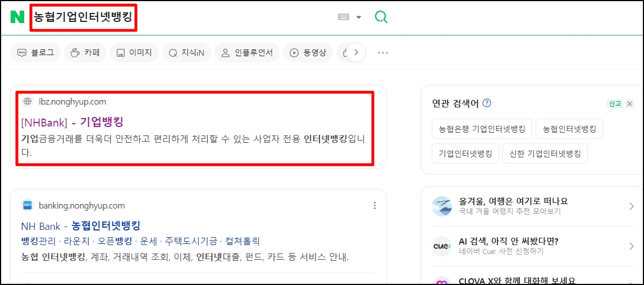Switch to the 블로그 tab
The width and height of the screenshot is (644, 285).
click(x=36, y=53)
